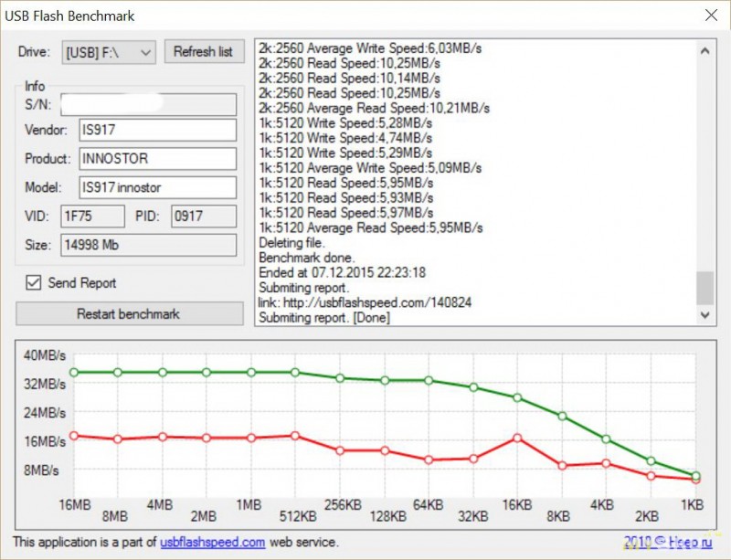Click the PID field showing 0917
This screenshot has width=731, height=560.
click(204, 217)
